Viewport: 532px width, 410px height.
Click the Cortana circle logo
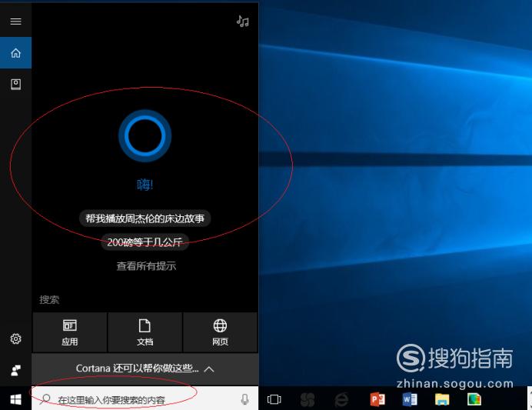coord(145,135)
